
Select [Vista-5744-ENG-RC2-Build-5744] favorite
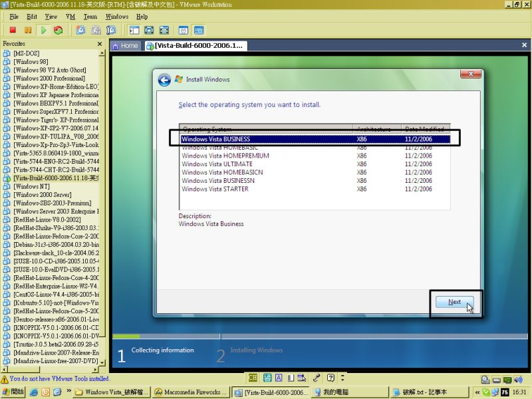click(x=56, y=162)
